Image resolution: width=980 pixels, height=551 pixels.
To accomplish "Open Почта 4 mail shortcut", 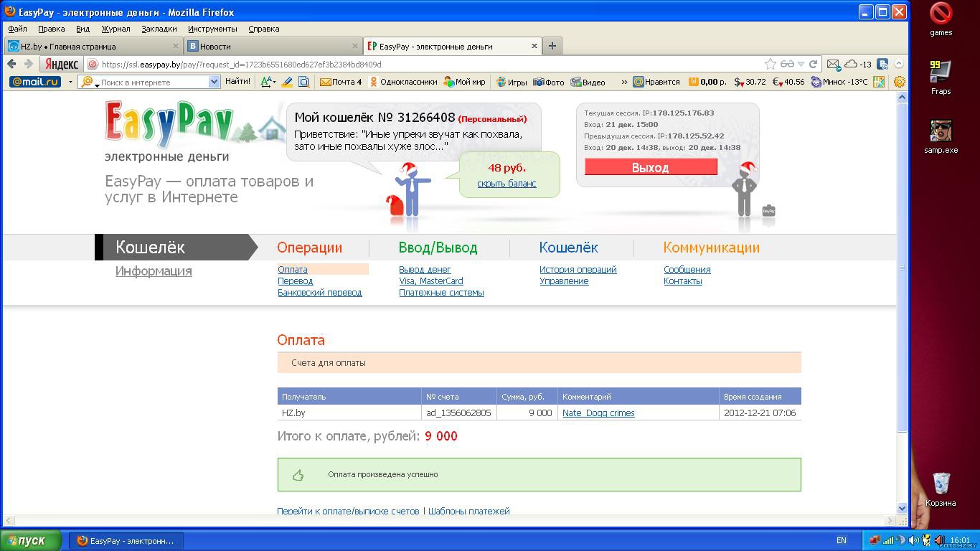I will pos(341,82).
